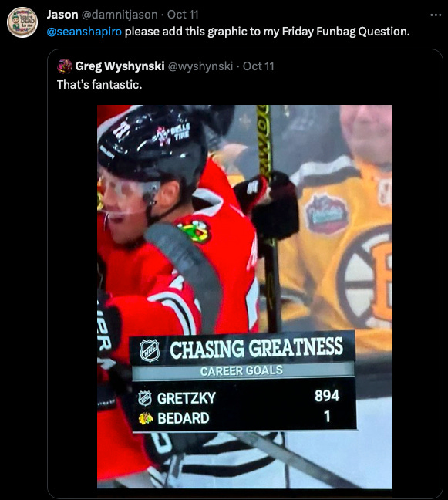Viewport: 448px width, 500px height.
Task: Click the Belle Tire helmet sticker
Action: point(173,134)
